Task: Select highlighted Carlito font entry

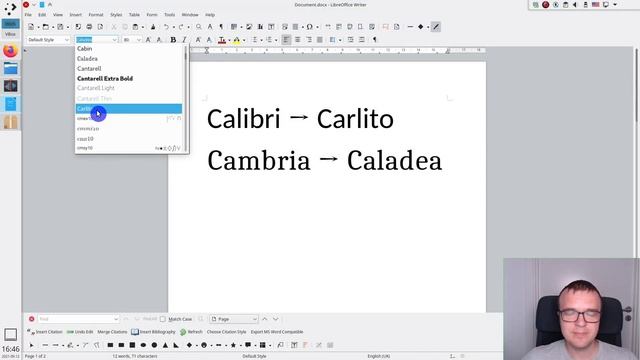Action: point(129,109)
